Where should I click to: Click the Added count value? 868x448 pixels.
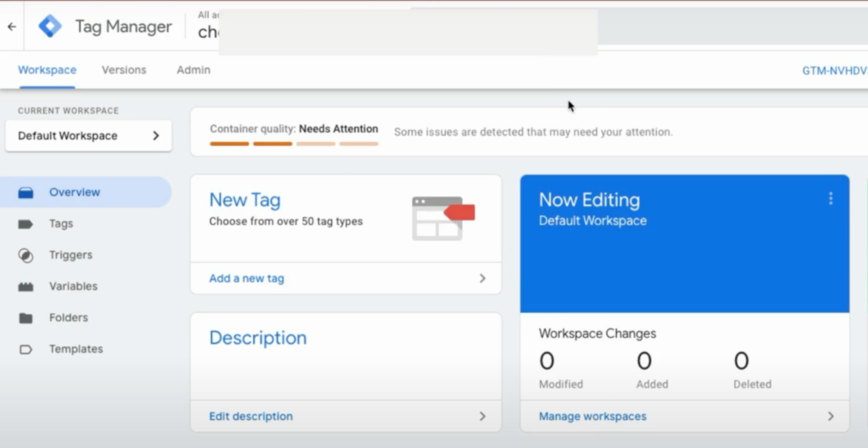[644, 361]
